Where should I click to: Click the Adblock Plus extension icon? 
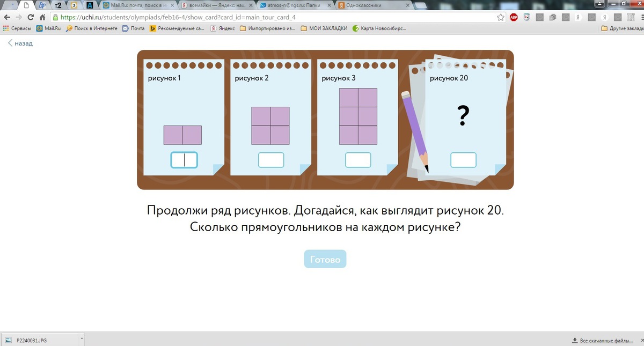pos(514,17)
